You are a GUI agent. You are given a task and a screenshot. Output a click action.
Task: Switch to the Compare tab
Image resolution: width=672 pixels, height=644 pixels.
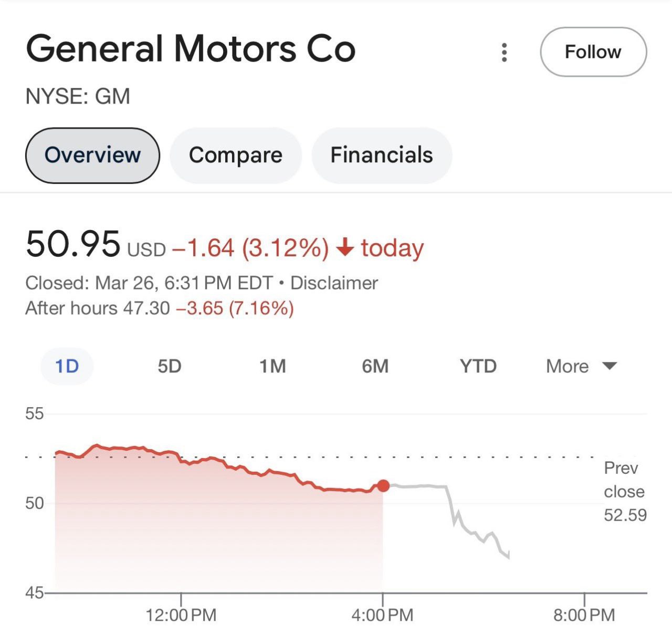click(x=236, y=155)
